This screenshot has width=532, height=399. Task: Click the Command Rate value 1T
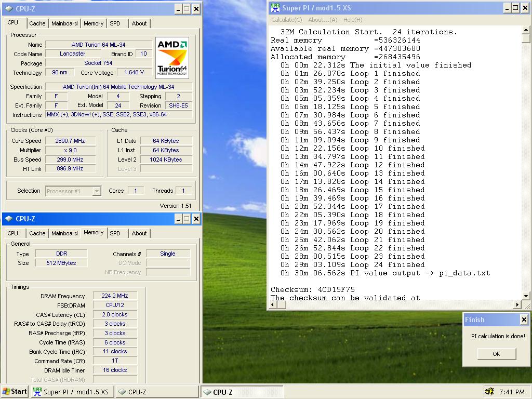coord(115,361)
